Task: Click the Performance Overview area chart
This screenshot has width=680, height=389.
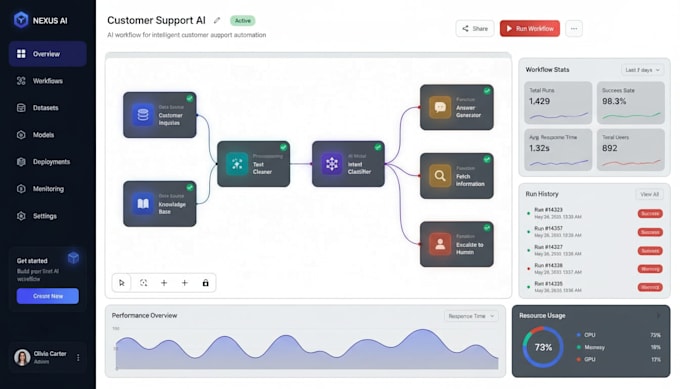Action: pos(307,349)
